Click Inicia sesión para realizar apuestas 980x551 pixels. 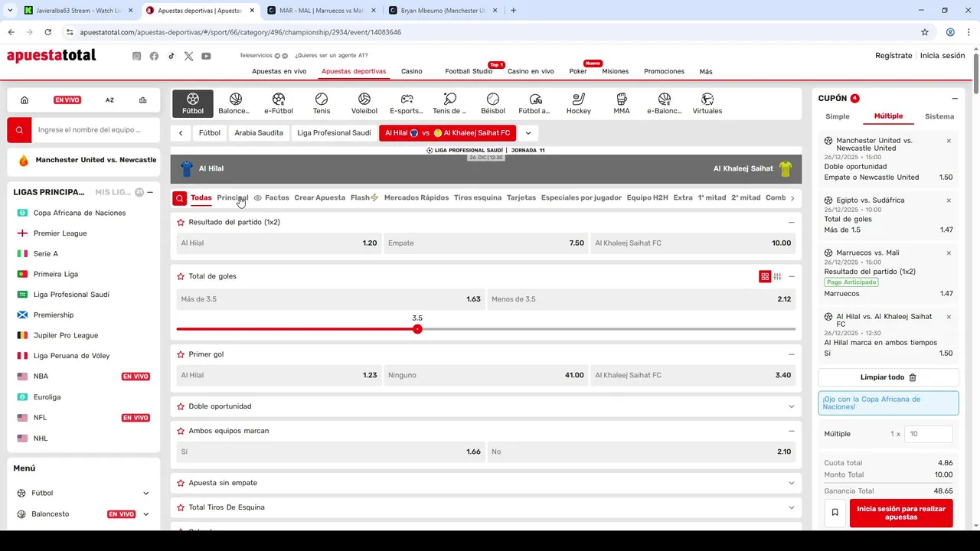(901, 513)
